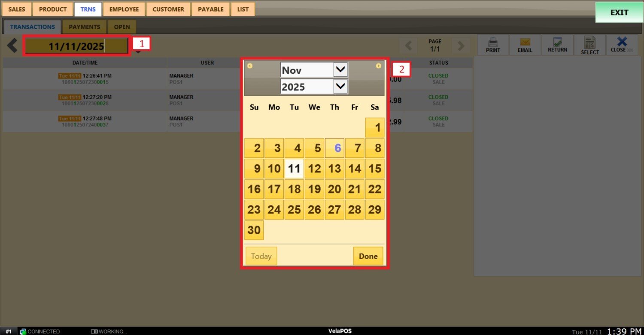Select November 18 in the calendar

[294, 189]
